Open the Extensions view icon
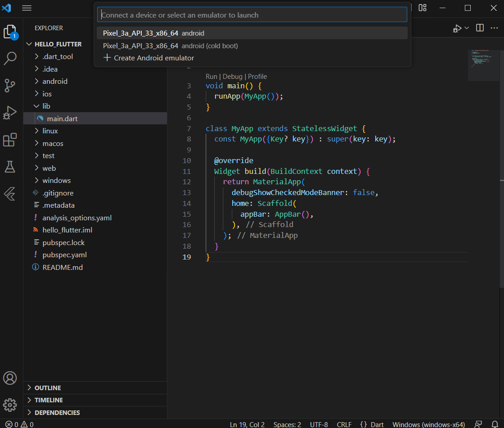Image resolution: width=504 pixels, height=428 pixels. [10, 140]
